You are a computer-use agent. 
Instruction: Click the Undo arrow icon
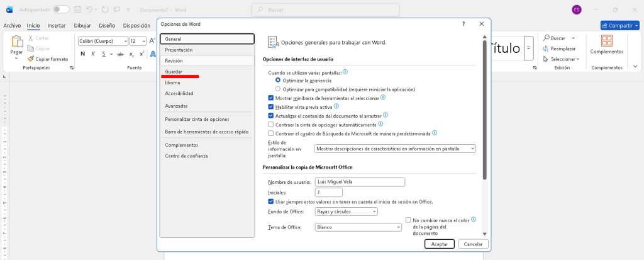click(x=89, y=9)
